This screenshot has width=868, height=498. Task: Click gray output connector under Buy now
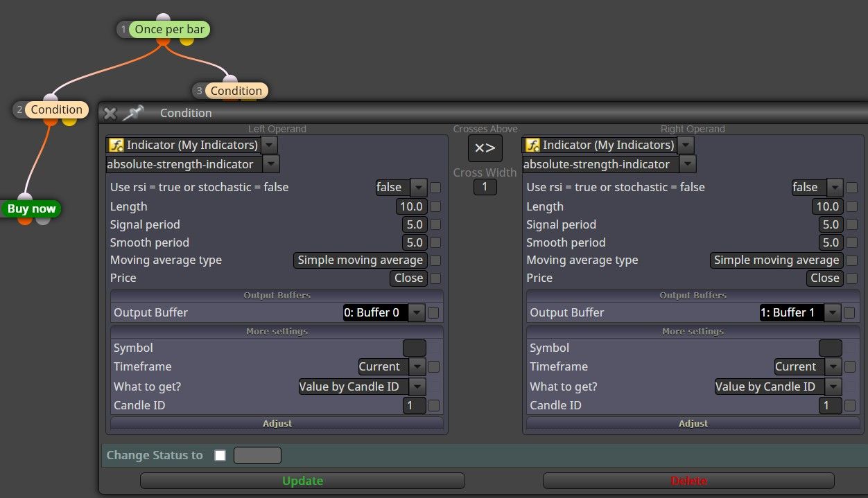click(x=43, y=220)
